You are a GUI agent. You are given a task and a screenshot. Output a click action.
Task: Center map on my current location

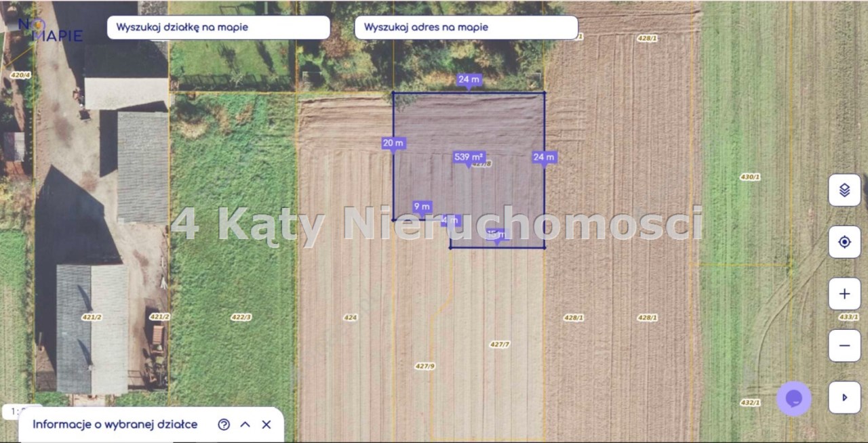tap(844, 242)
